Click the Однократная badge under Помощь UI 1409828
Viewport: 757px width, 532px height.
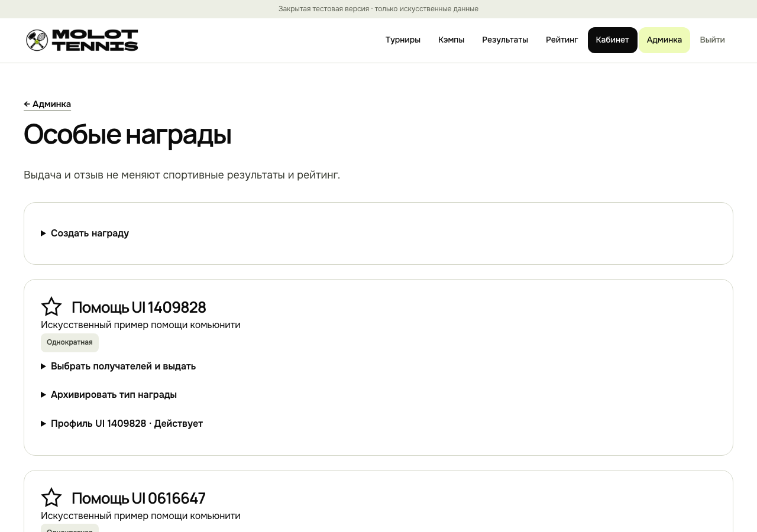tap(70, 343)
